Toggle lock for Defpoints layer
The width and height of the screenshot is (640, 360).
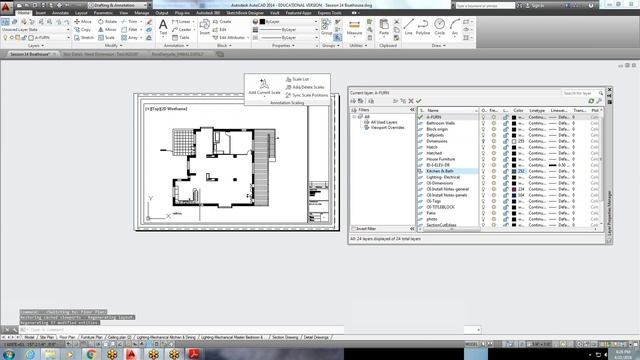coord(505,135)
